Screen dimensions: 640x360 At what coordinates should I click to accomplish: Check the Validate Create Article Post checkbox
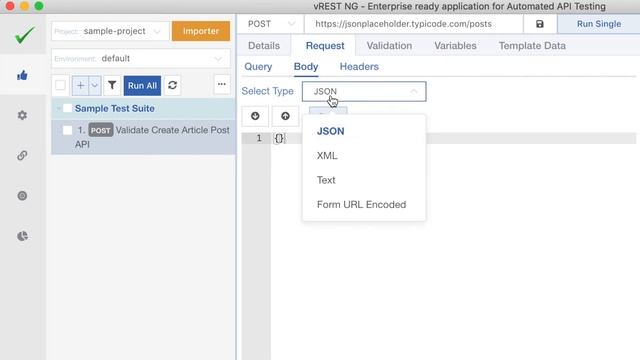tap(67, 130)
